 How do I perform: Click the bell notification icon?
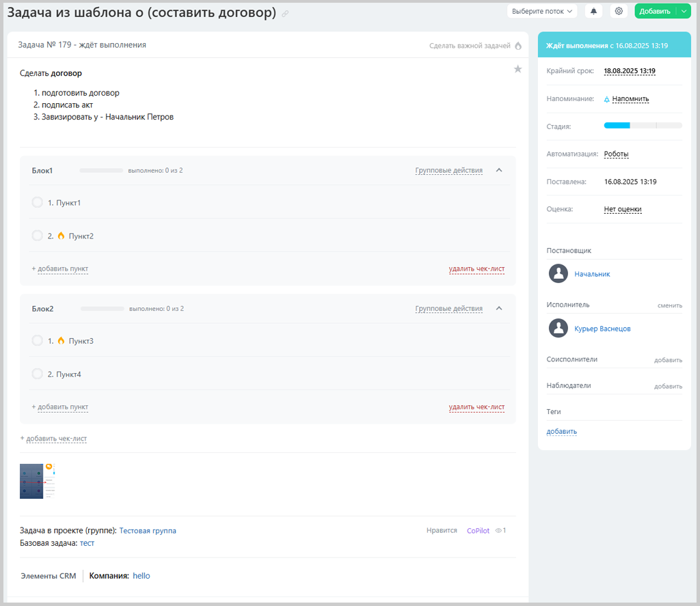click(x=593, y=12)
